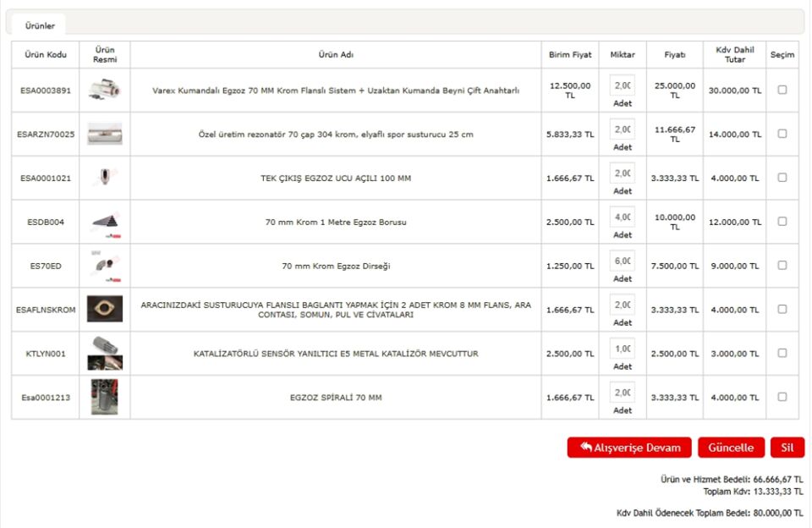The height and width of the screenshot is (528, 812).
Task: Click product code Esa0001213
Action: coord(46,398)
